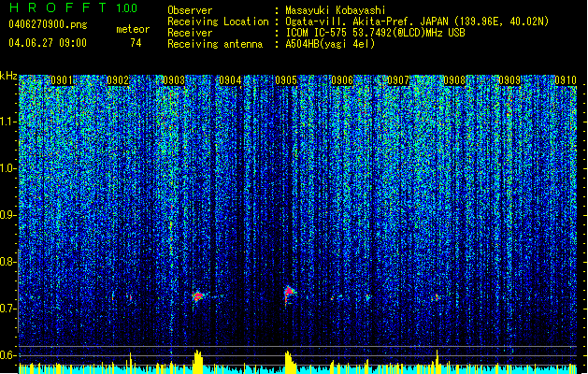This screenshot has width=588, height=374.
Task: Click the red meteor echo after 0903
Action: [198, 296]
